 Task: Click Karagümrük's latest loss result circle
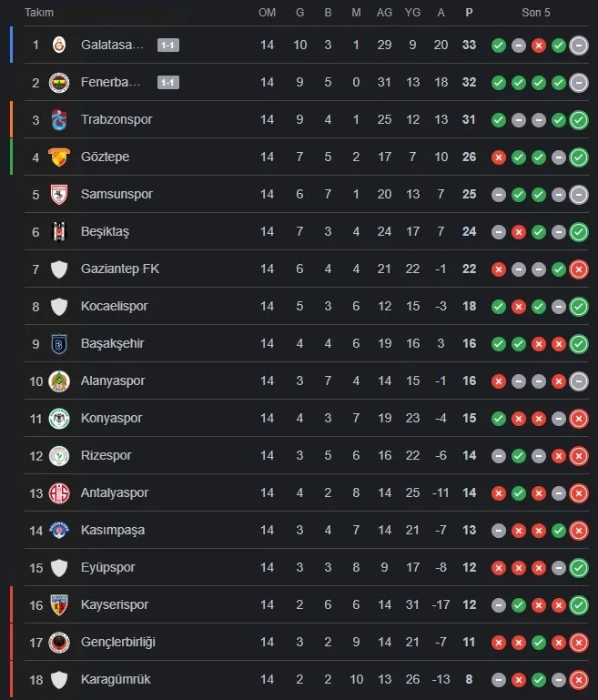click(579, 679)
